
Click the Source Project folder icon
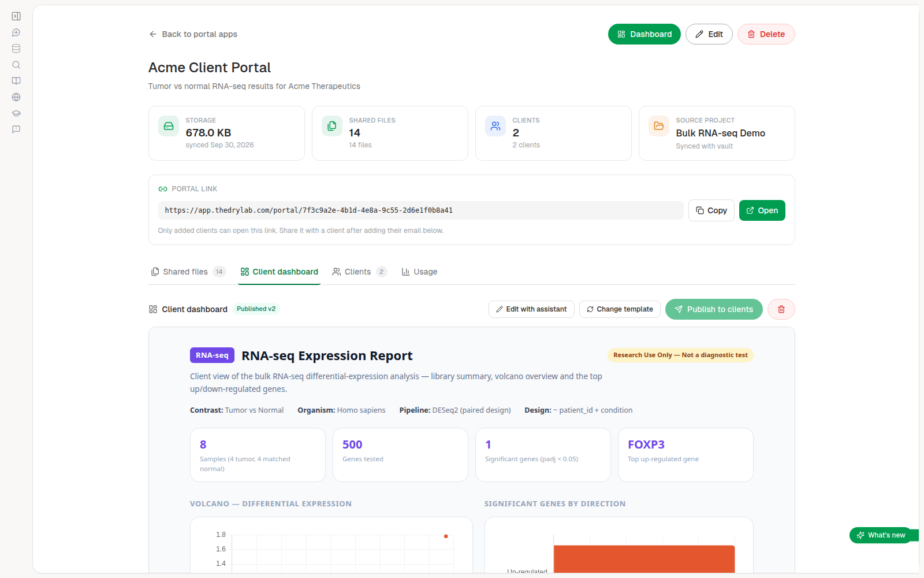click(x=659, y=126)
